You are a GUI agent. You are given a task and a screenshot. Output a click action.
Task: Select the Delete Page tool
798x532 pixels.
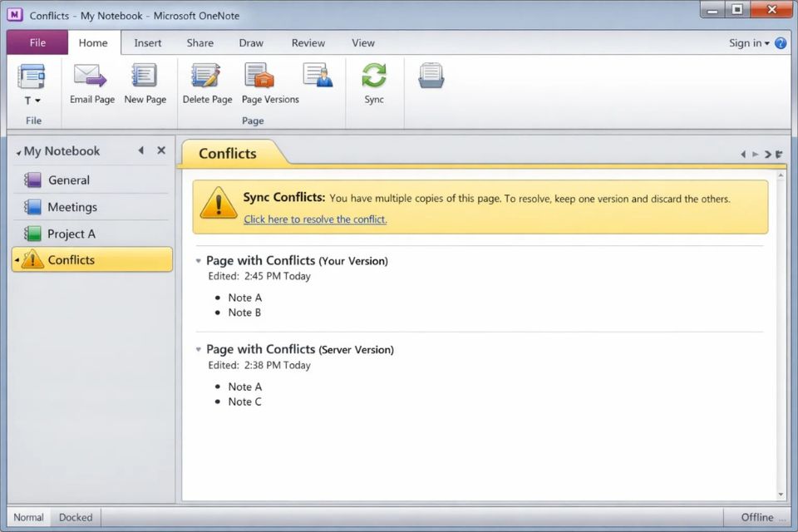[x=206, y=83]
